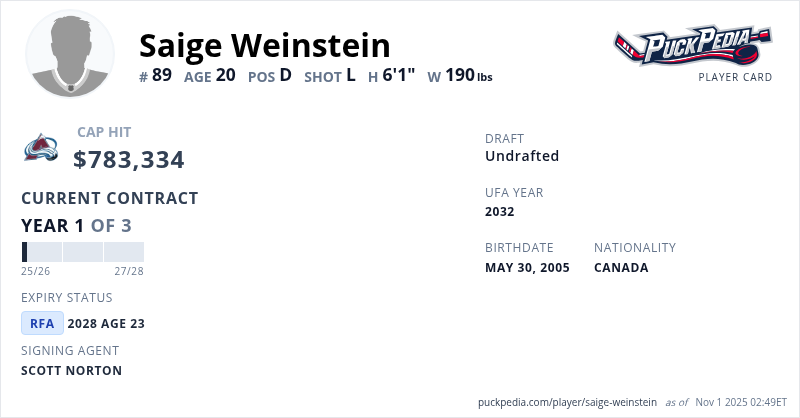Click the RFA expiry status badge
Image resolution: width=800 pixels, height=418 pixels.
[42, 323]
